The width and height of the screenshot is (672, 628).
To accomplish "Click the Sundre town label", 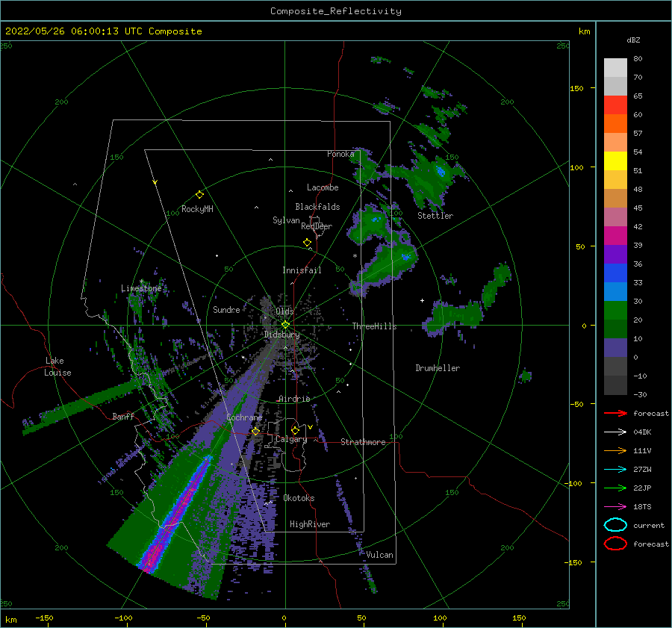I will click(226, 309).
